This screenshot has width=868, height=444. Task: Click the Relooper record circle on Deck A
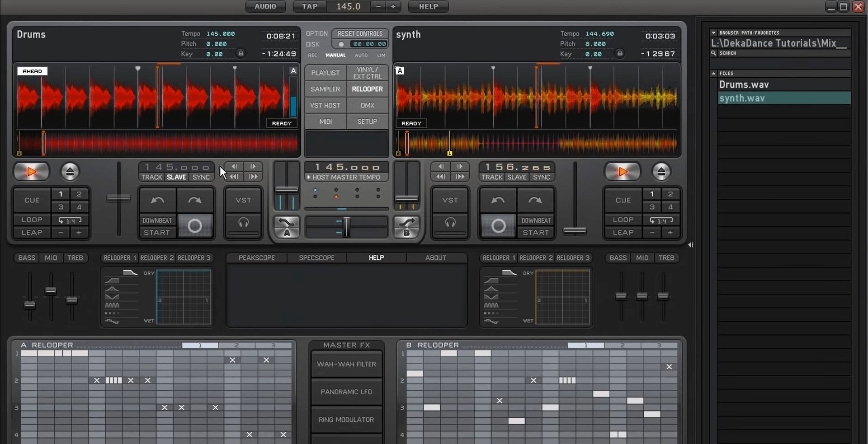[195, 226]
